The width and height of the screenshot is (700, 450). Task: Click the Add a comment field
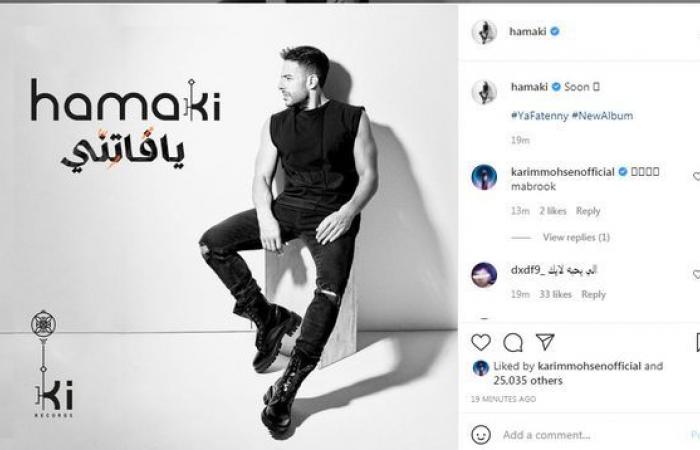click(x=594, y=434)
